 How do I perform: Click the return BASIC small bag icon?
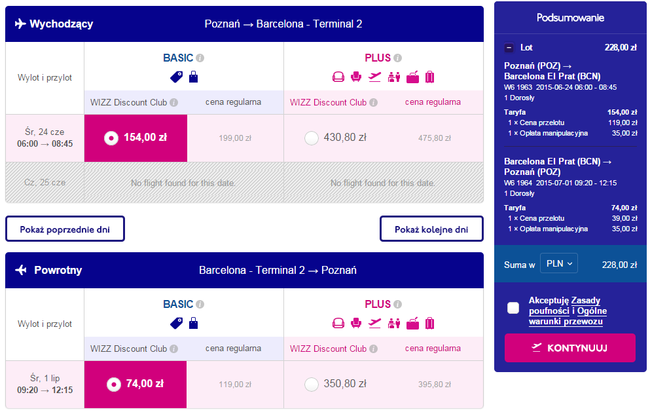pyautogui.click(x=193, y=322)
